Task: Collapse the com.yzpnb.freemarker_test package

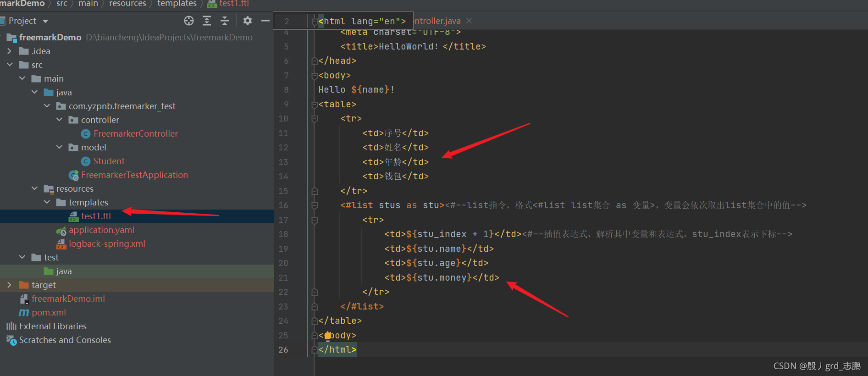Action: point(47,106)
